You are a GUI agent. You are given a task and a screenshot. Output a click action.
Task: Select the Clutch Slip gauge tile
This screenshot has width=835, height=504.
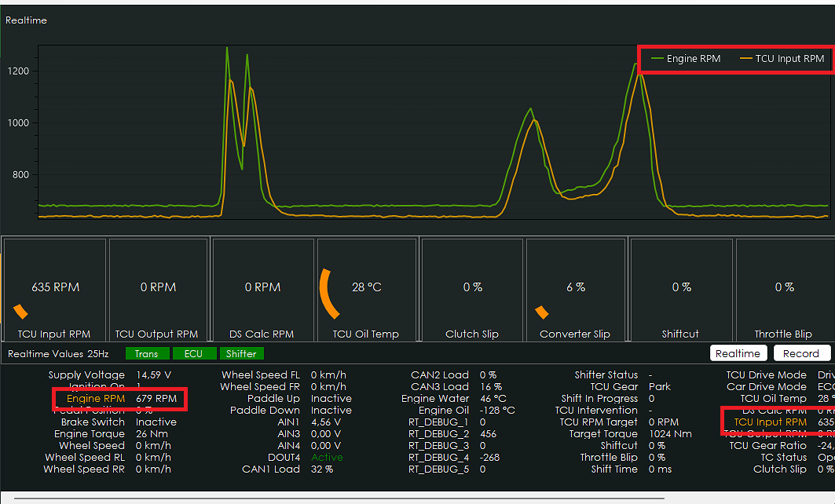pyautogui.click(x=472, y=290)
